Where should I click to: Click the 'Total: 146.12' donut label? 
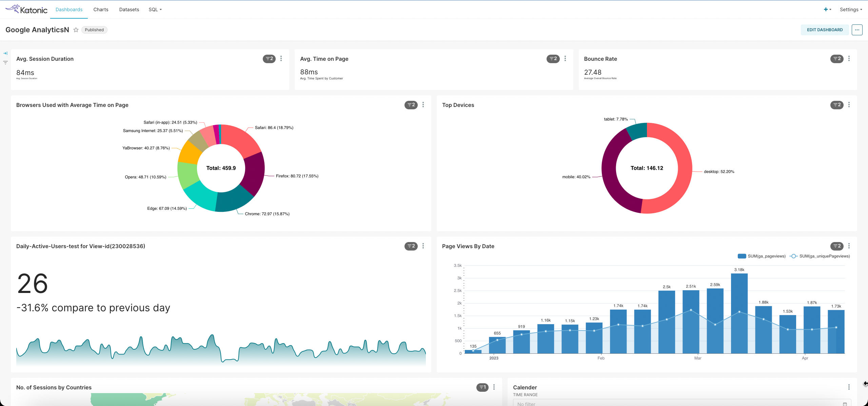647,168
